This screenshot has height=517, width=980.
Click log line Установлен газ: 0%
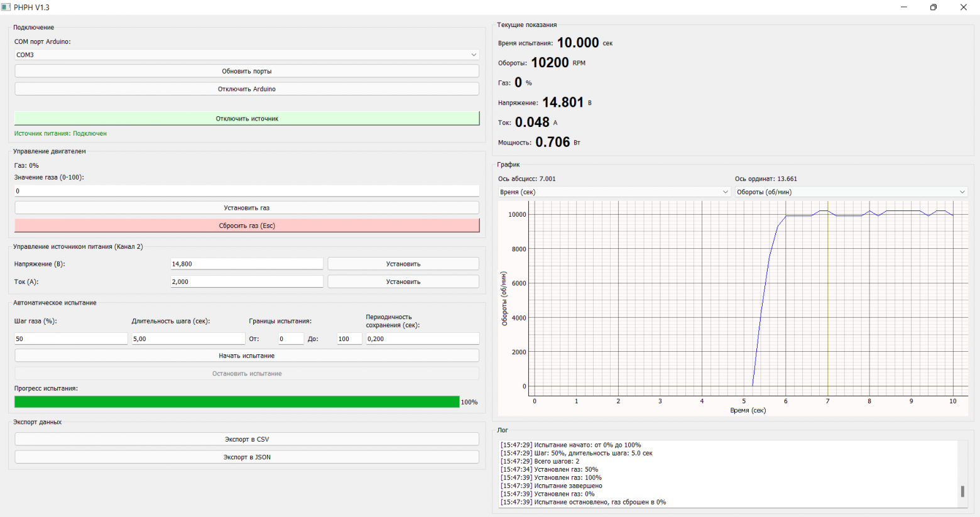[x=547, y=494]
